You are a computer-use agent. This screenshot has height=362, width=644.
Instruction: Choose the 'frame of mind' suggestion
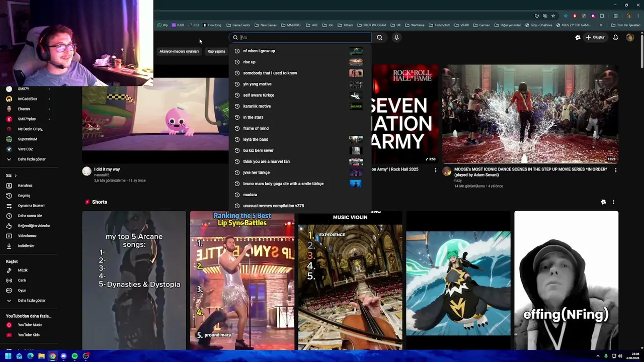[x=300, y=128]
